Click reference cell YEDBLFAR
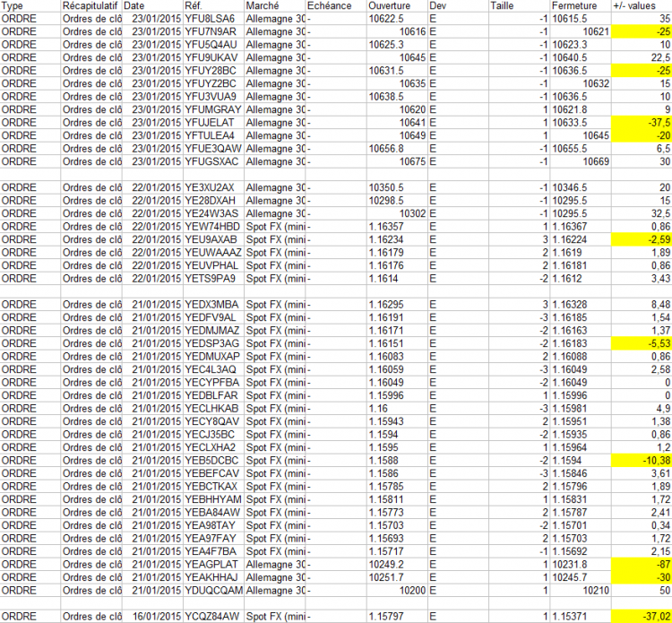This screenshot has height=623, width=672. [214, 395]
